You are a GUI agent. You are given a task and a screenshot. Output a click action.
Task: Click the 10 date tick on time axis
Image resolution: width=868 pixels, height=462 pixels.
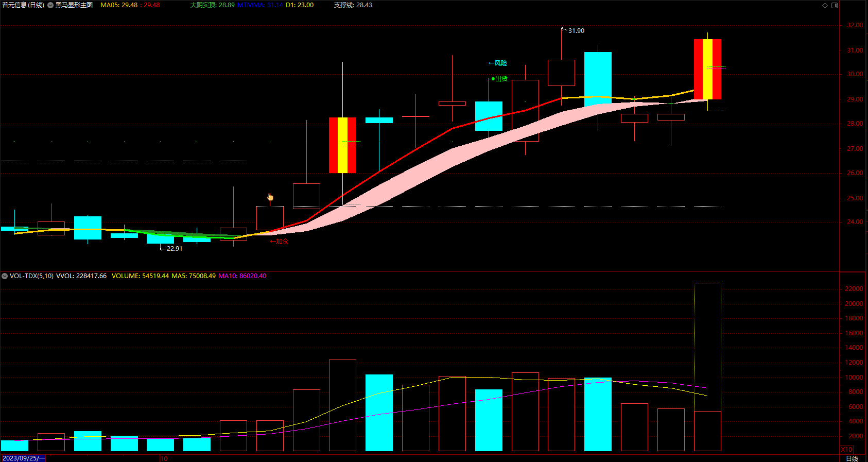pyautogui.click(x=164, y=458)
